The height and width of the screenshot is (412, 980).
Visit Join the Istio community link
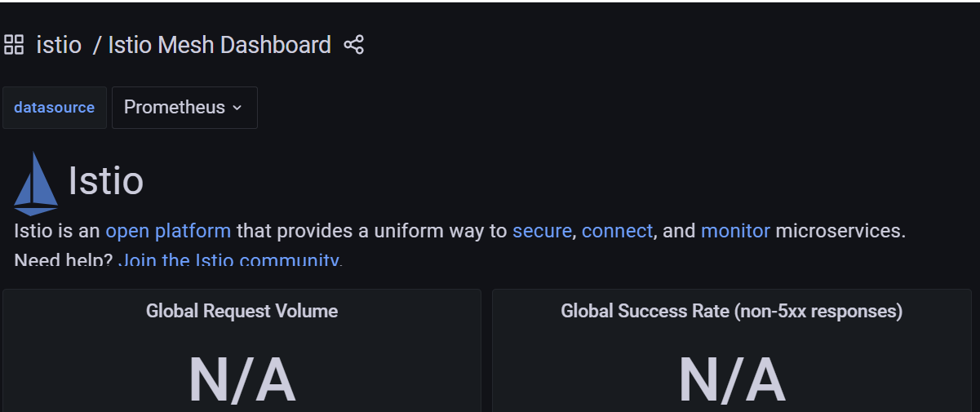pos(230,260)
